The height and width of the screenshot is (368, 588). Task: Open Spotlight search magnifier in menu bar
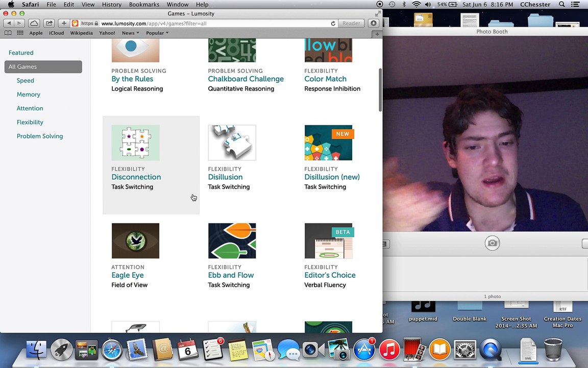562,5
